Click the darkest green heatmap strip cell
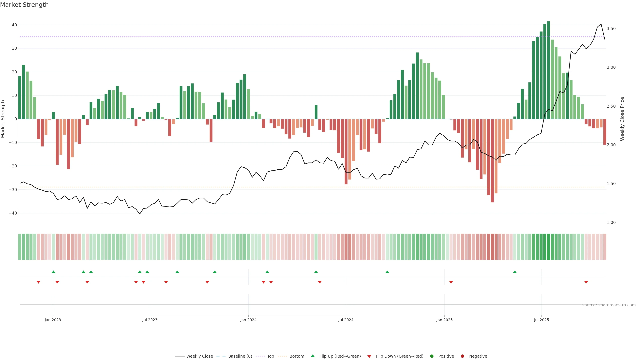The image size is (644, 362). click(549, 247)
